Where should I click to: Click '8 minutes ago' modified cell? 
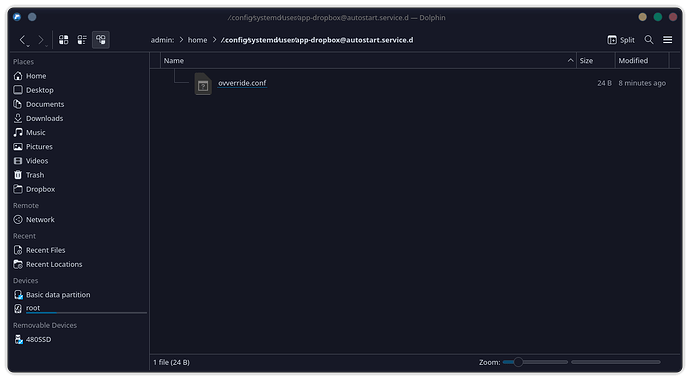coord(642,83)
